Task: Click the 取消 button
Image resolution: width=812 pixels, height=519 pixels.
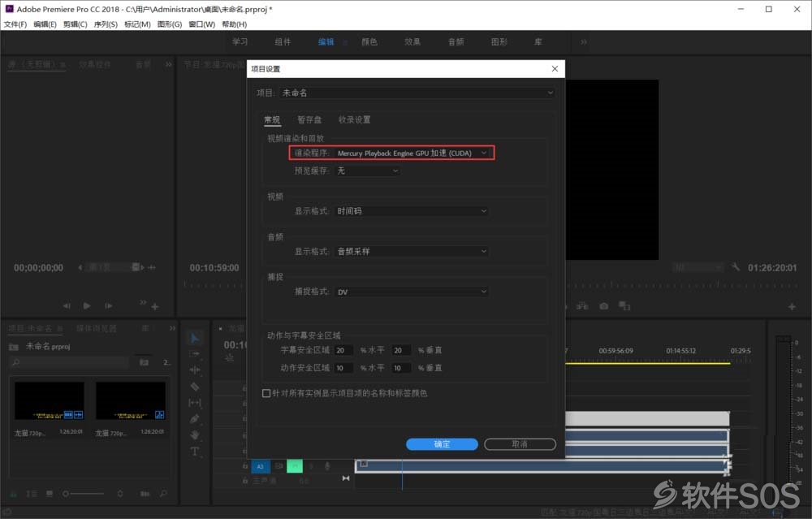Action: tap(520, 444)
